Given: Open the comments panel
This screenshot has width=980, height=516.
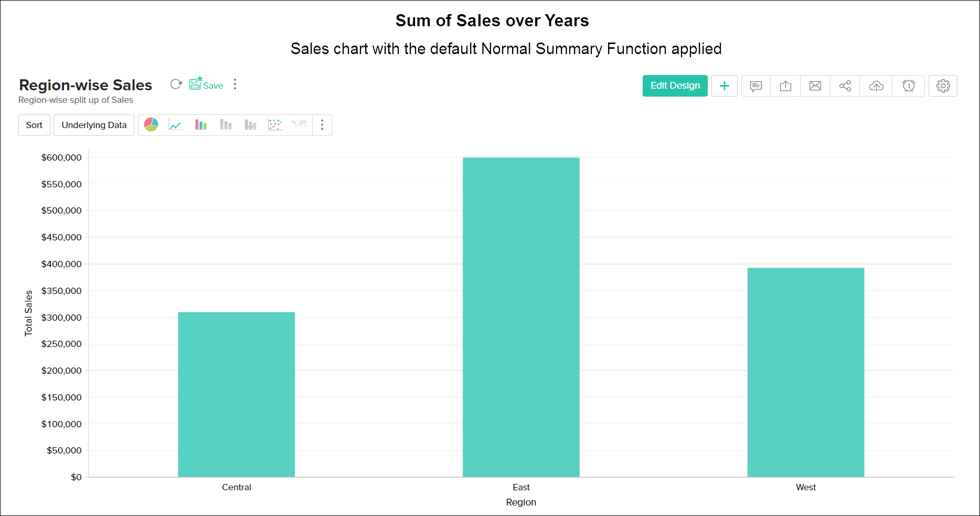Looking at the screenshot, I should tap(755, 86).
